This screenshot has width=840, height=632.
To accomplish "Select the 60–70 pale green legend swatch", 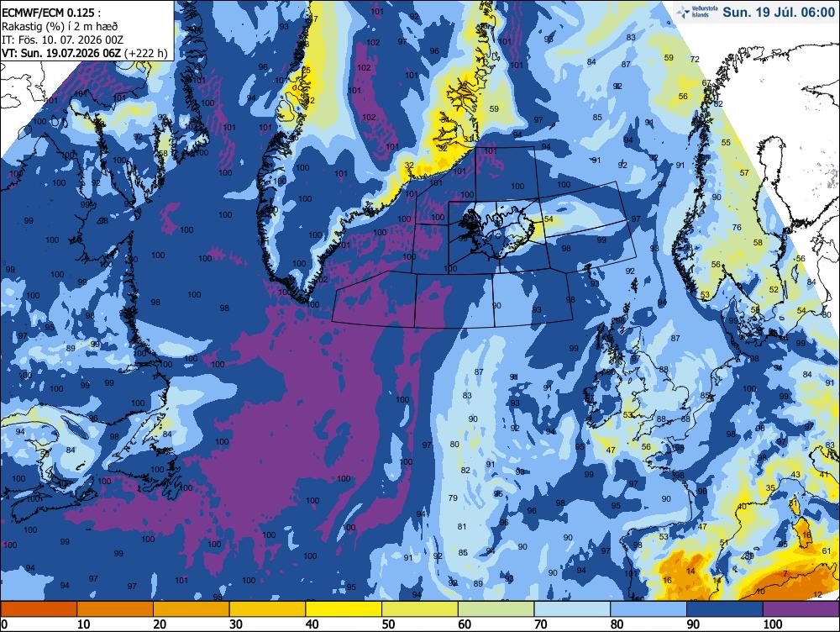I will coord(496,609).
